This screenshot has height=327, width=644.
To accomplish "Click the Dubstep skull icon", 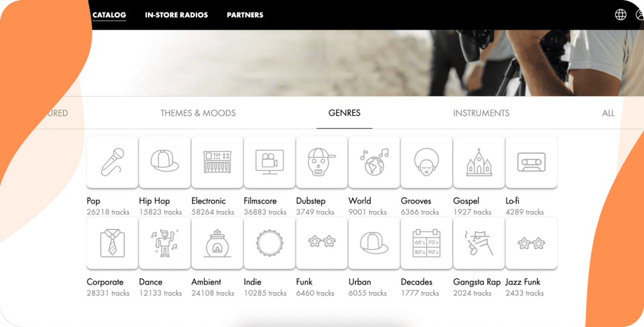I will pos(321,161).
